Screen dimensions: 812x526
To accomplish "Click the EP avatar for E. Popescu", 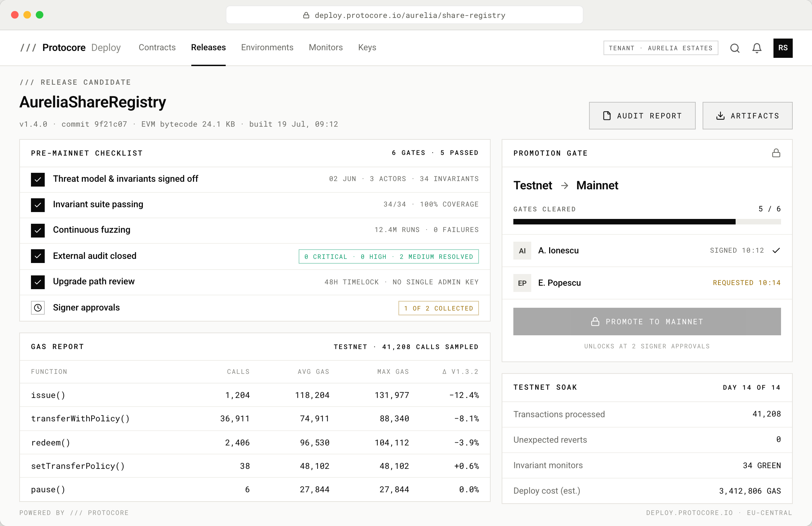I will tap(522, 283).
